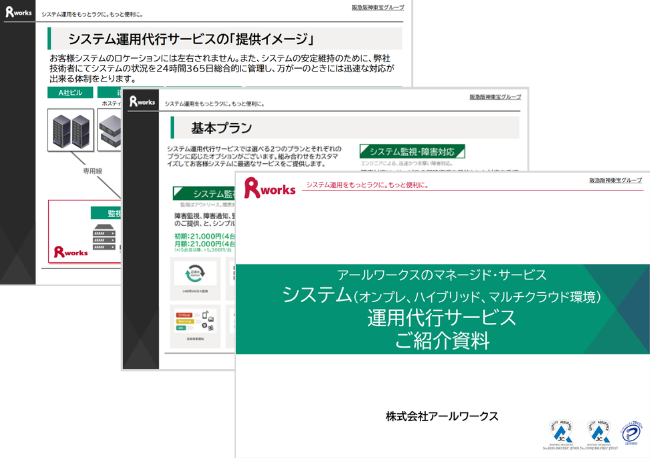Image resolution: width=650 pixels, height=458 pixels.
Task: Click the ご紹介資料 title line in the banner
Action: [442, 341]
